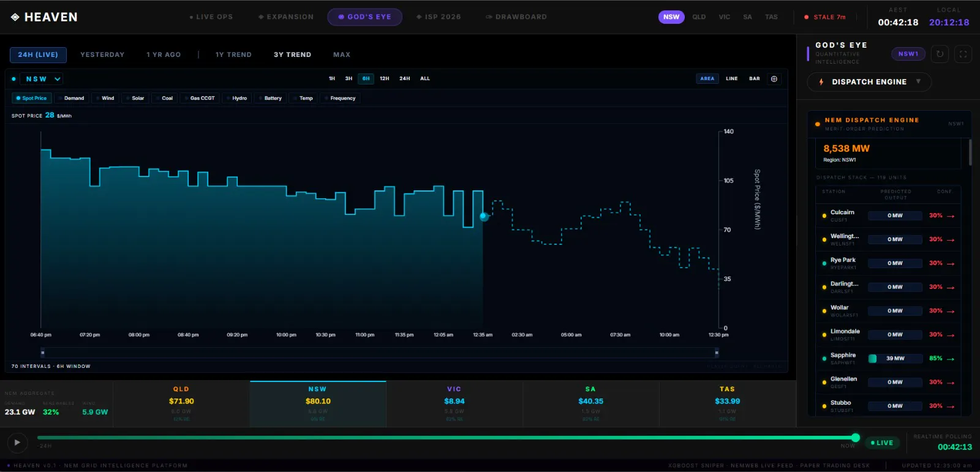This screenshot has width=980, height=472.
Task: Toggle the Solar series
Action: coord(135,98)
